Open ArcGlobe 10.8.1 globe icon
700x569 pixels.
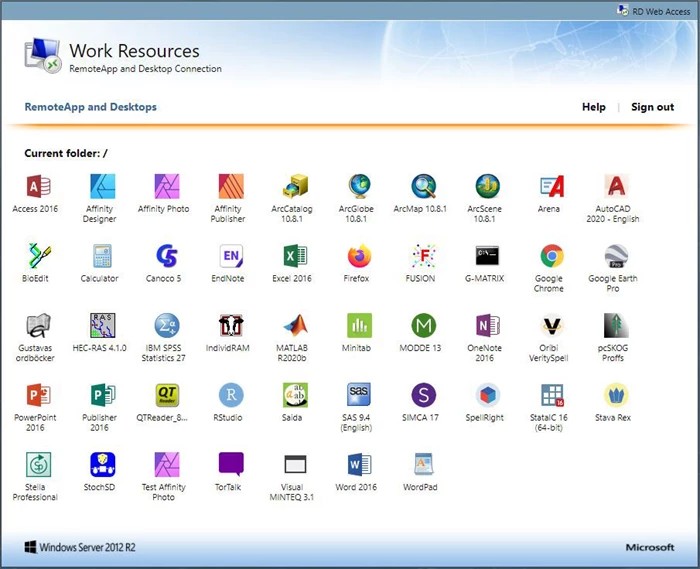pyautogui.click(x=359, y=186)
